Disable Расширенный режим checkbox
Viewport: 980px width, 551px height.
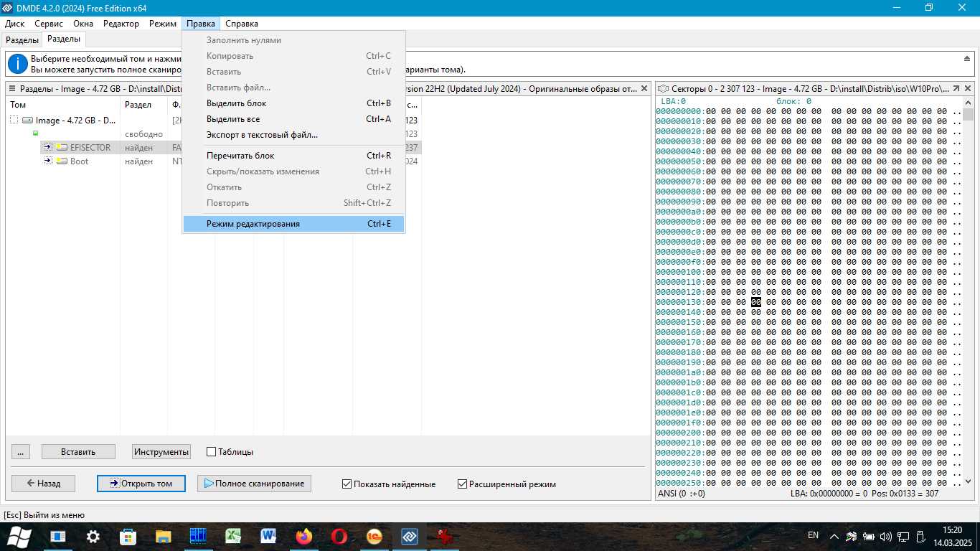(x=463, y=484)
